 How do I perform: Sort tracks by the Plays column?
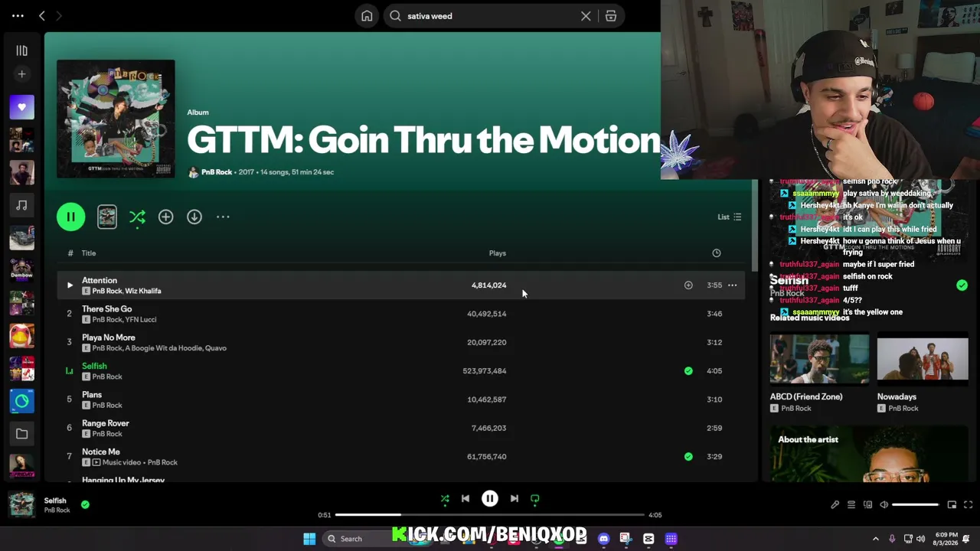point(498,253)
